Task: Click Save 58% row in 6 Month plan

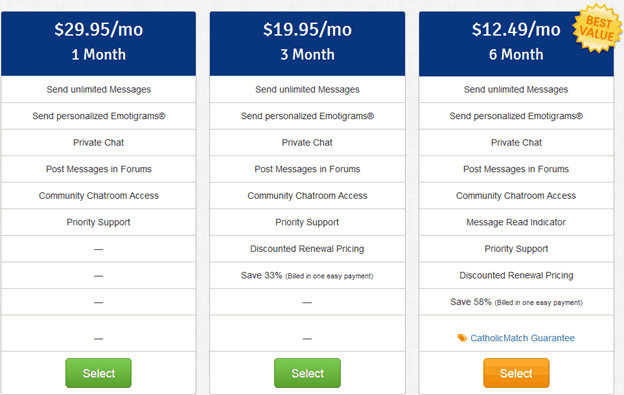Action: pyautogui.click(x=516, y=302)
